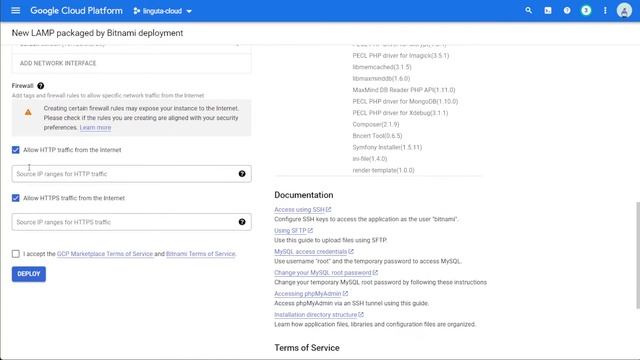This screenshot has height=360, width=640.
Task: Click the Composer(2.1.9) package entry
Action: click(x=376, y=124)
